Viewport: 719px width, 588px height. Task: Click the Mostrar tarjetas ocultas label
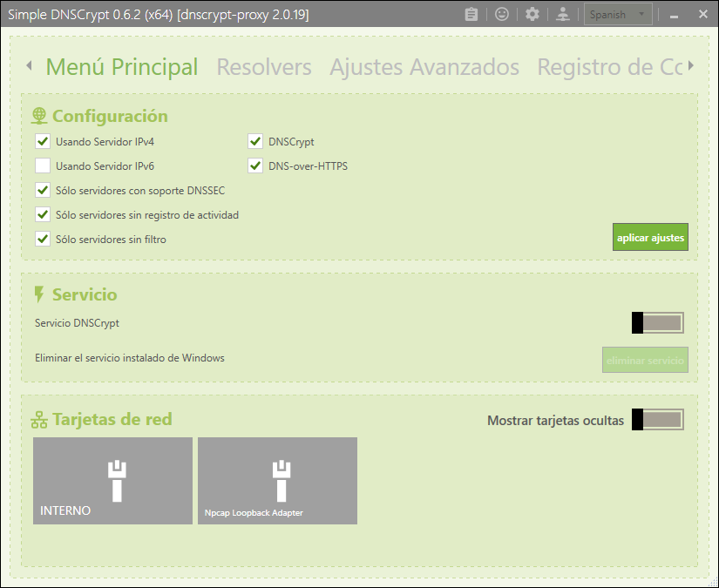[555, 420]
